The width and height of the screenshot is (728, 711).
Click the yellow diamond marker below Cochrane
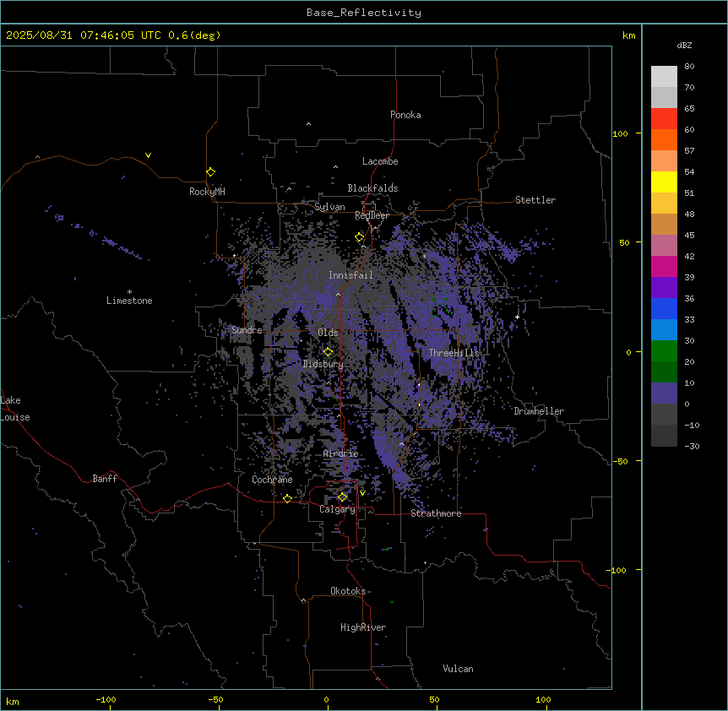(x=287, y=498)
